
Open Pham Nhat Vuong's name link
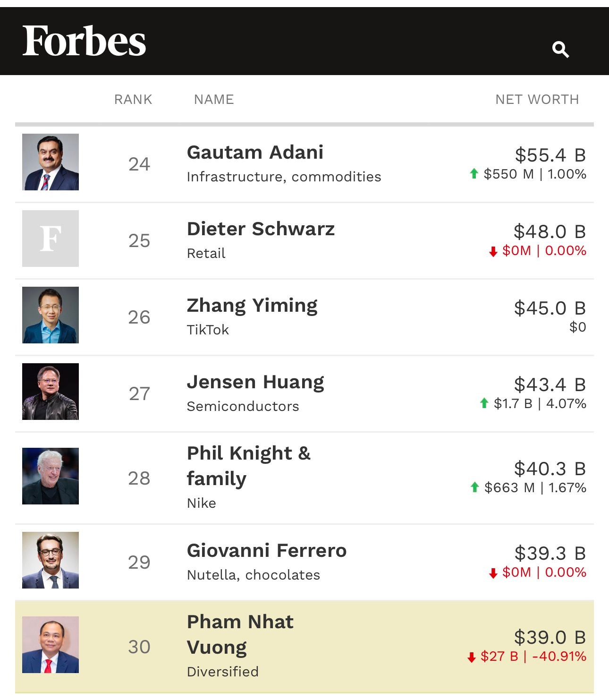[240, 634]
